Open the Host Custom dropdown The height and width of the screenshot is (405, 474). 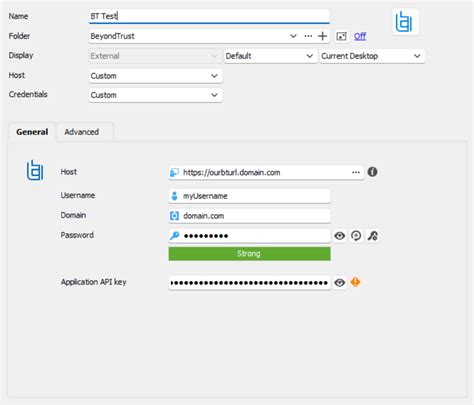coord(155,76)
